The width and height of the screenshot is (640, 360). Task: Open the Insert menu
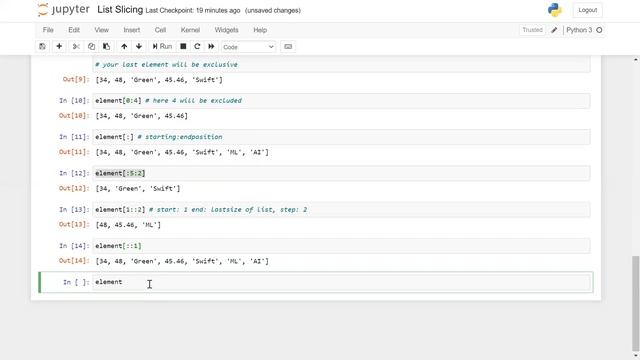coord(131,30)
